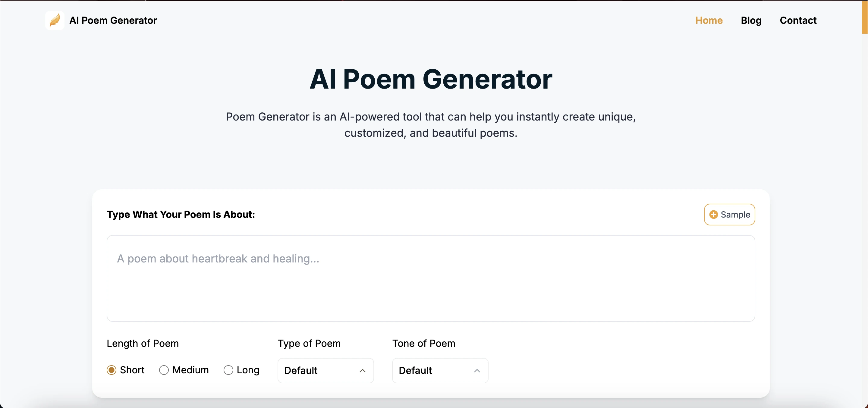Click the Tone of Poem chevron arrow
This screenshot has width=868, height=408.
[477, 371]
